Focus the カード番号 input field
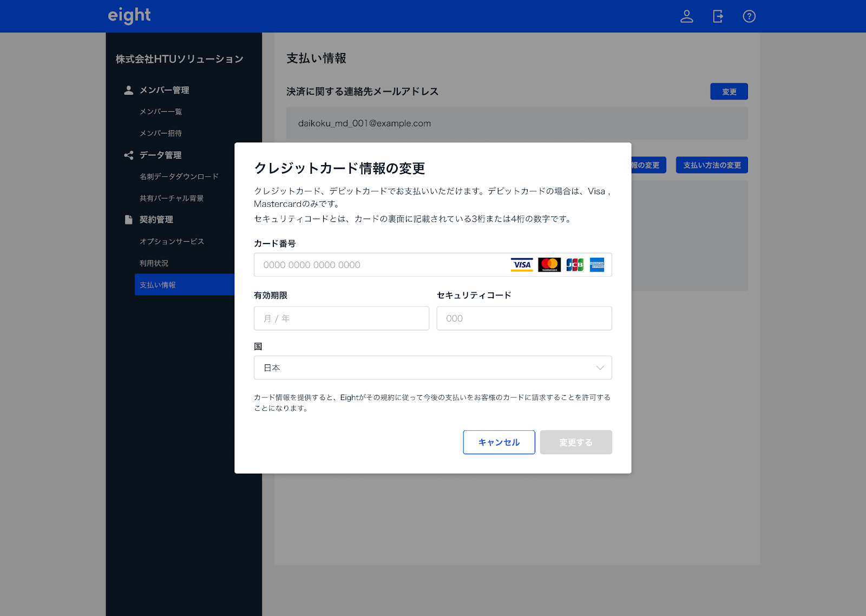Image resolution: width=866 pixels, height=616 pixels. tap(379, 265)
